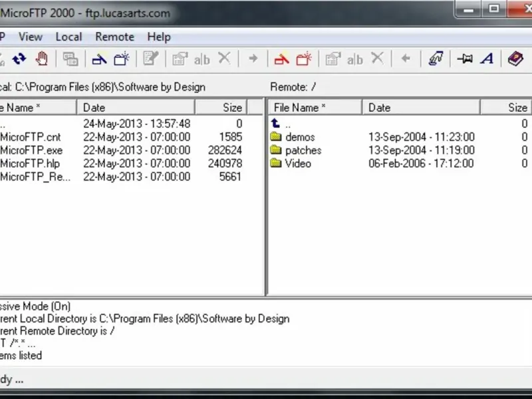Click the red change remote directory icon

click(x=281, y=59)
